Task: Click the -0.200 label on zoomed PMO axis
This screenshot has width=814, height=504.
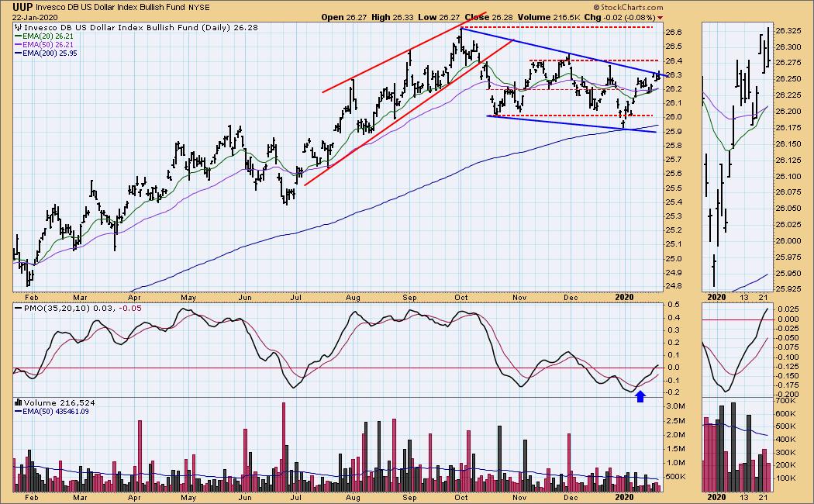Action: [788, 395]
